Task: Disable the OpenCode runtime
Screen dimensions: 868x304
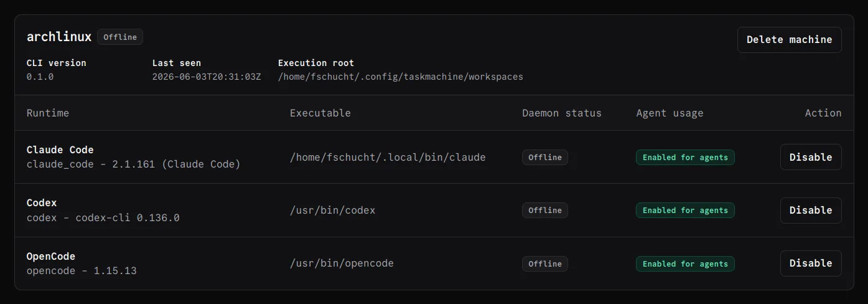Action: click(811, 263)
